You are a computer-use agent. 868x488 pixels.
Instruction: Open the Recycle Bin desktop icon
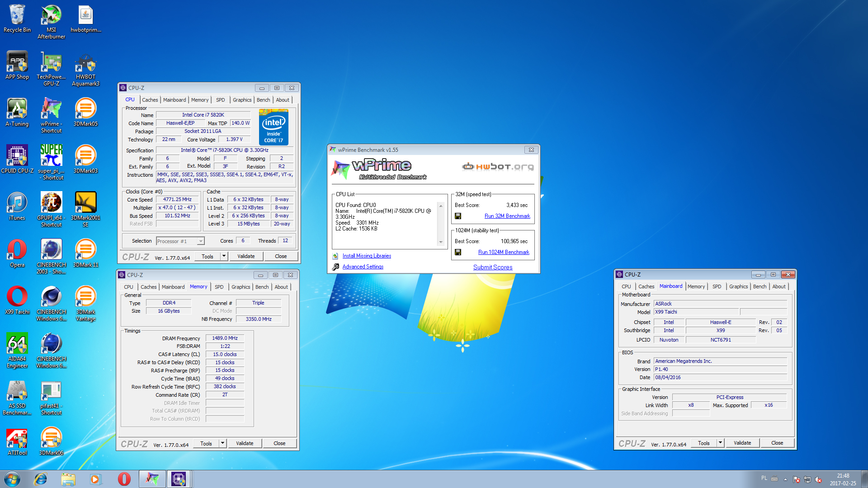pyautogui.click(x=17, y=19)
